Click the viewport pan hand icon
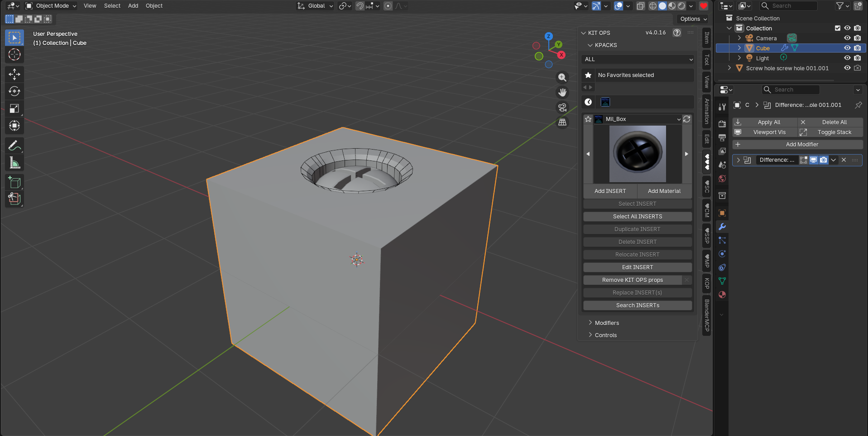This screenshot has height=436, width=868. pos(562,92)
